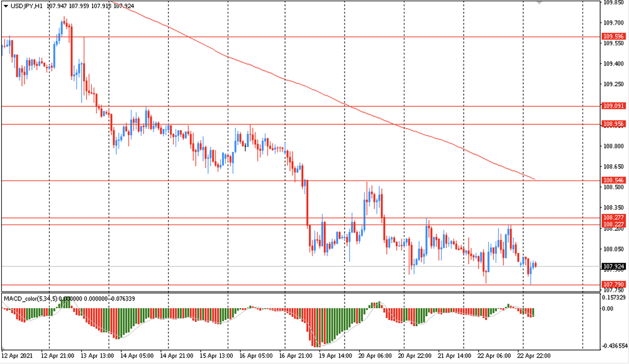Click the open price value 107.947
The image size is (629, 364).
click(57, 6)
